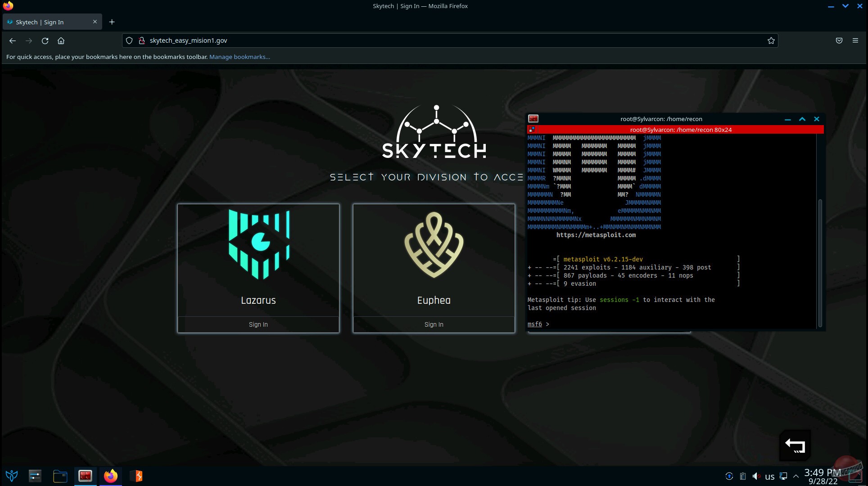Unmute the system speaker in the tray
Viewport: 868px width, 486px height.
(x=756, y=476)
